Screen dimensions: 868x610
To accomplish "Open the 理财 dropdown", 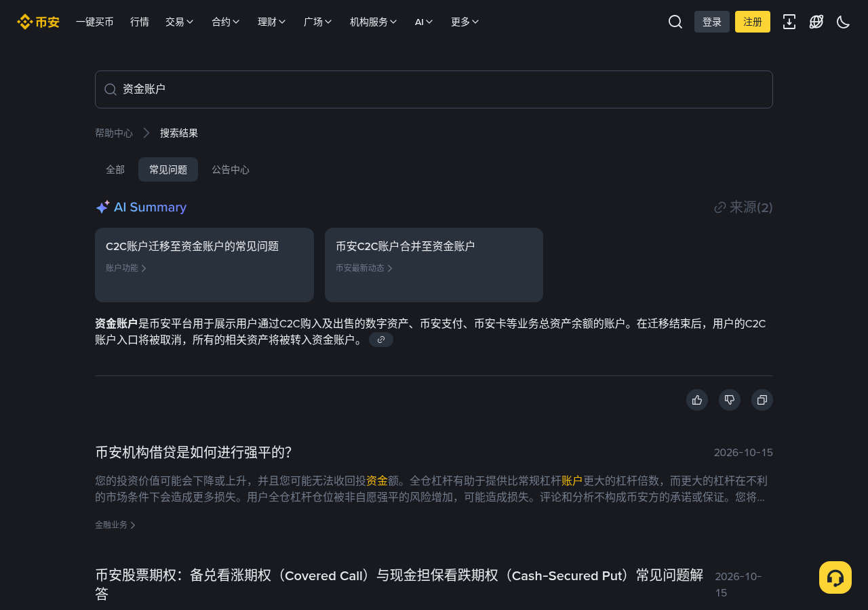I will click(x=272, y=22).
